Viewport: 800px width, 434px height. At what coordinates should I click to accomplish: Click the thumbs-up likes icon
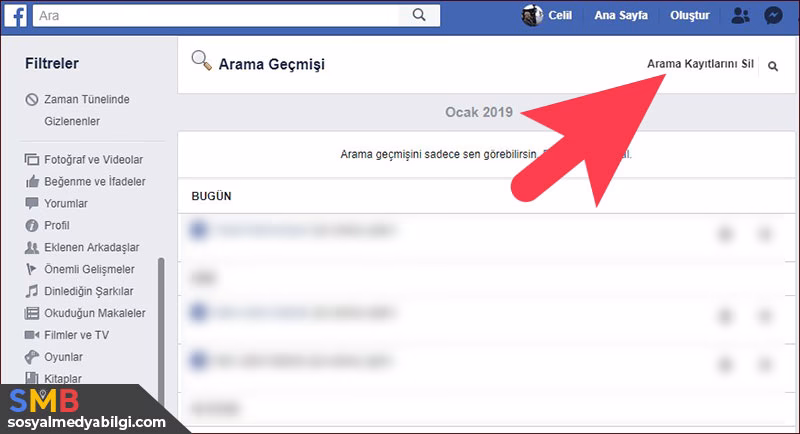[x=32, y=181]
